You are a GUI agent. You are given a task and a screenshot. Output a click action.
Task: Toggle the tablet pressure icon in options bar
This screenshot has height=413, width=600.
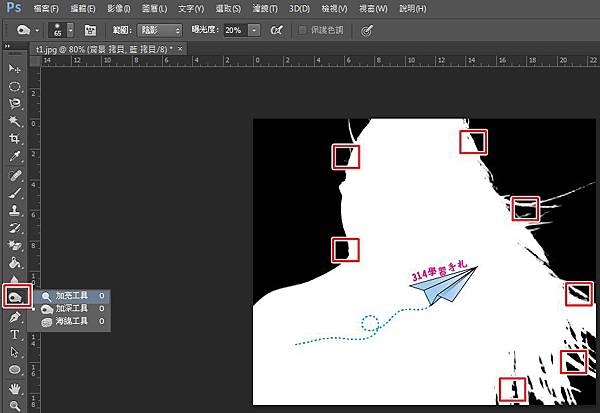click(x=367, y=30)
